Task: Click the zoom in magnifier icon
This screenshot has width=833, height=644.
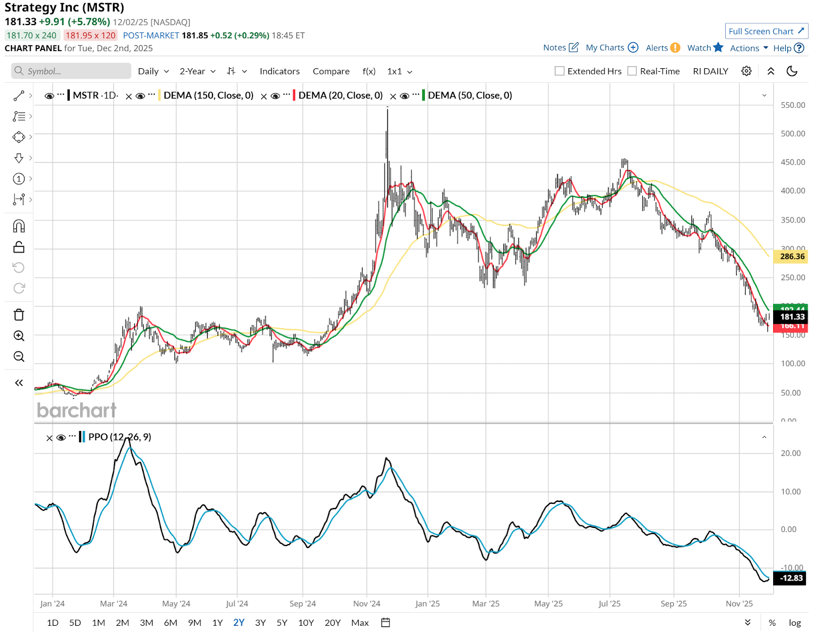Action: (x=19, y=336)
